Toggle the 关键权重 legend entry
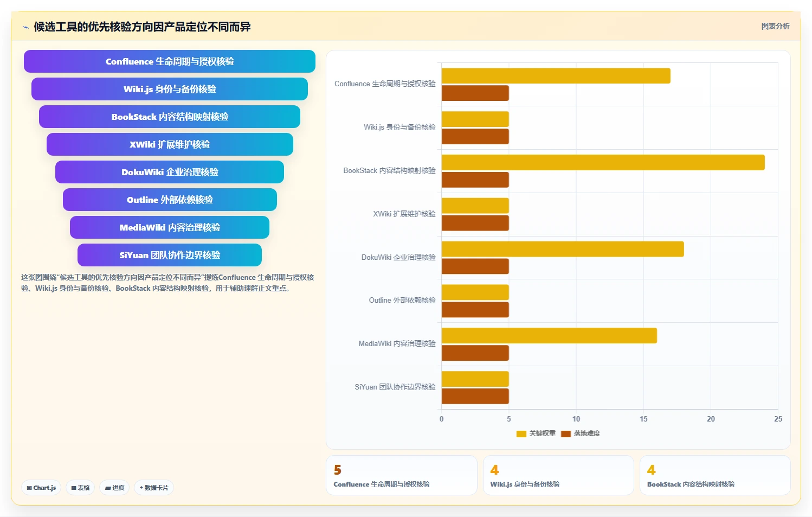The image size is (812, 517). (x=536, y=433)
